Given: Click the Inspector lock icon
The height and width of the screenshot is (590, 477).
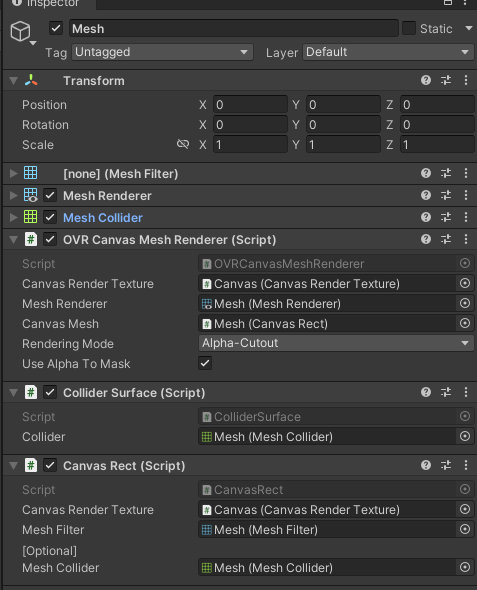Looking at the screenshot, I should pyautogui.click(x=448, y=3).
